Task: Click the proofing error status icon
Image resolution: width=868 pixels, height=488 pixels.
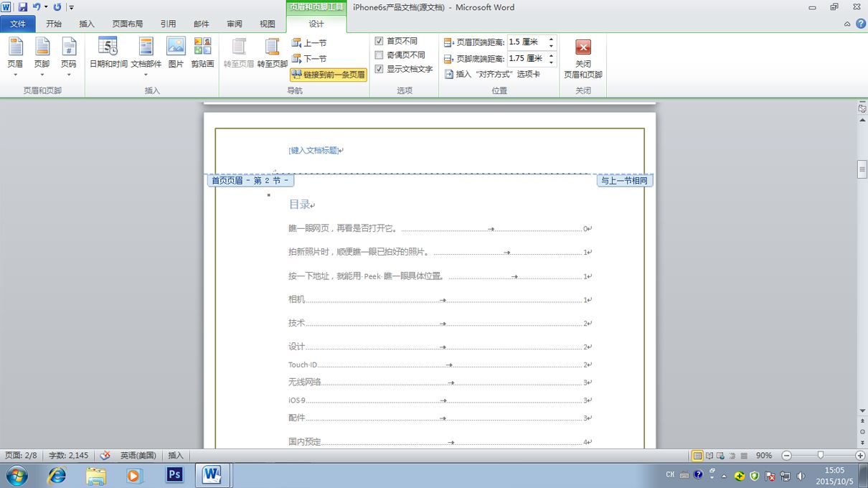Action: click(x=105, y=456)
